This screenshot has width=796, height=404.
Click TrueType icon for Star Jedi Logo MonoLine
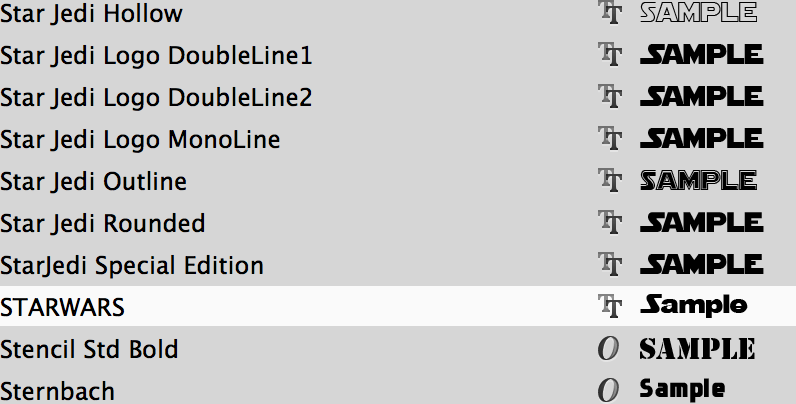(x=610, y=138)
